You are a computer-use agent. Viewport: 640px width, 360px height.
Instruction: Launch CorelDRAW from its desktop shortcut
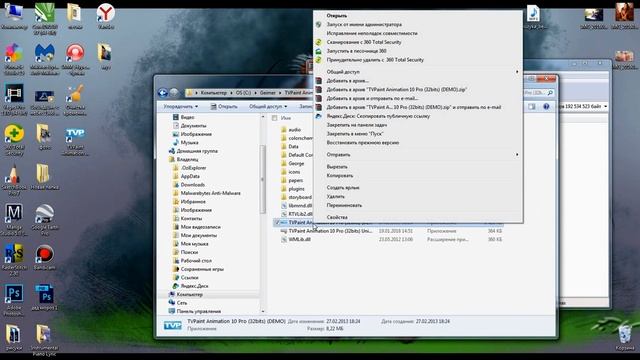(45, 18)
